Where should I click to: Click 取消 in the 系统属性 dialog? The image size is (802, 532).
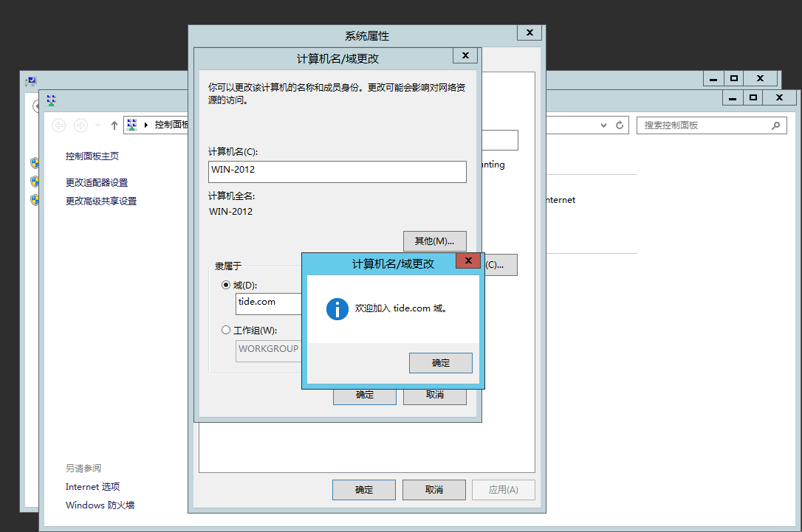(433, 490)
